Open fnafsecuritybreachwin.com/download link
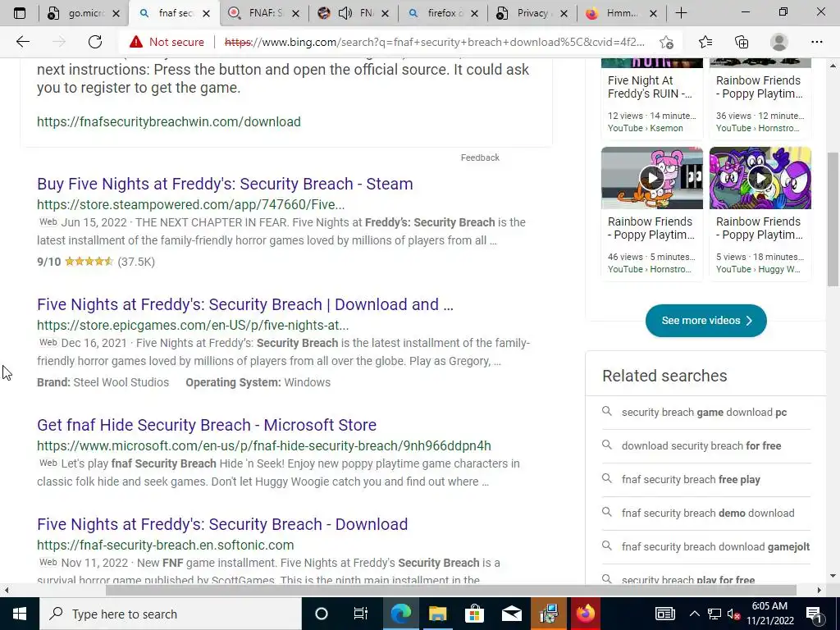The width and height of the screenshot is (840, 630). [169, 121]
